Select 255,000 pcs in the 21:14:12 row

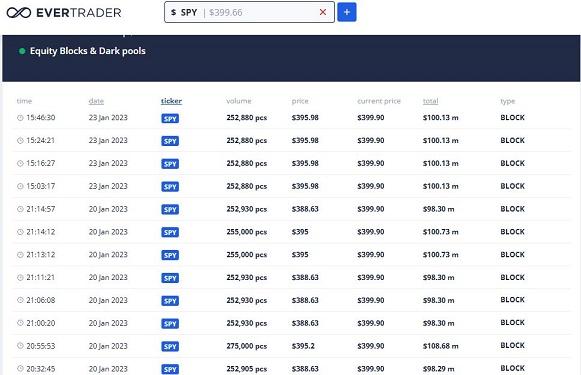click(x=247, y=232)
